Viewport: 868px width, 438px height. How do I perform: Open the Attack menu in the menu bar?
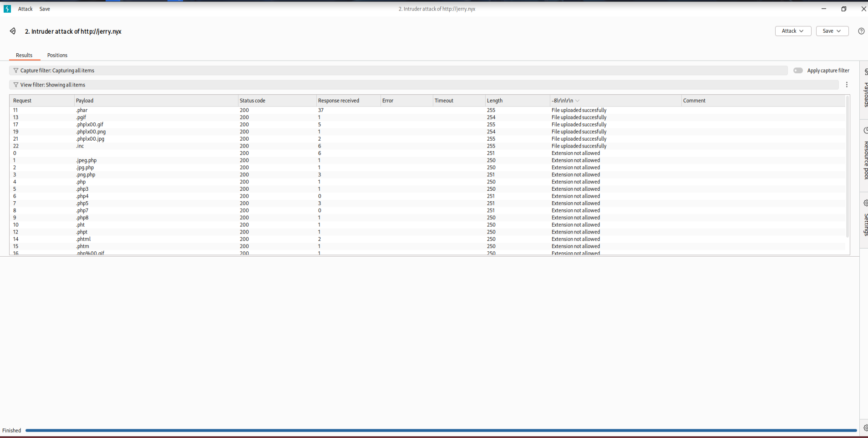click(x=25, y=9)
